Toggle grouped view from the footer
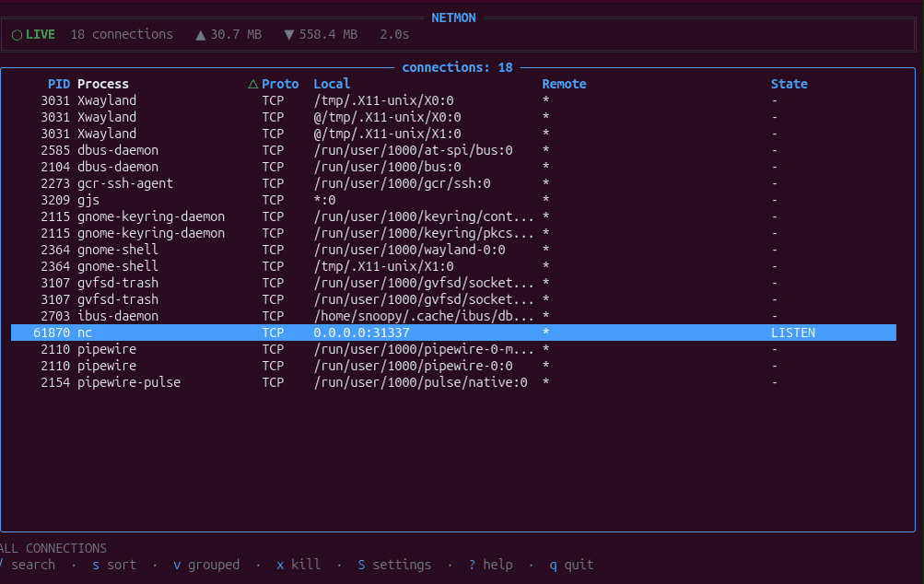The width and height of the screenshot is (924, 584). [x=206, y=565]
